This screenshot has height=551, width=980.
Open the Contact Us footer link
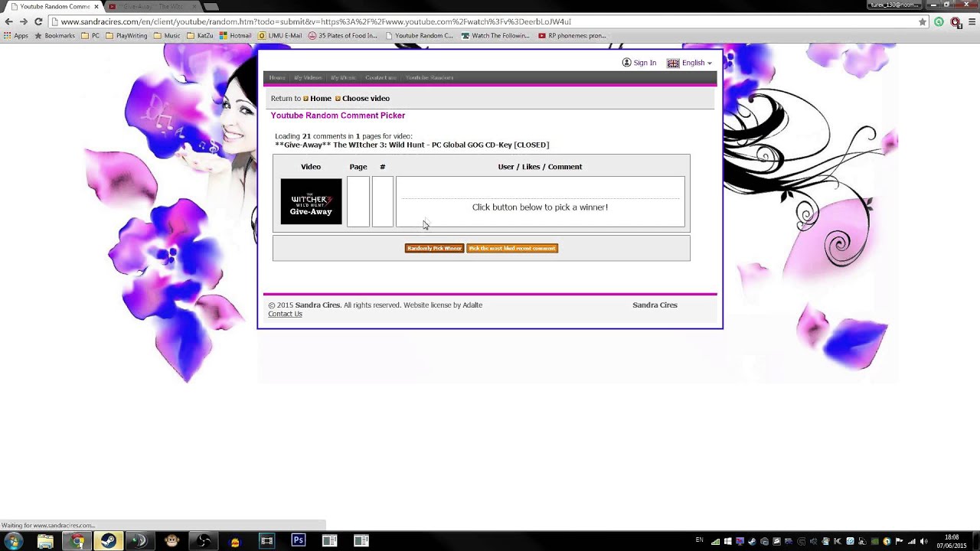click(285, 314)
